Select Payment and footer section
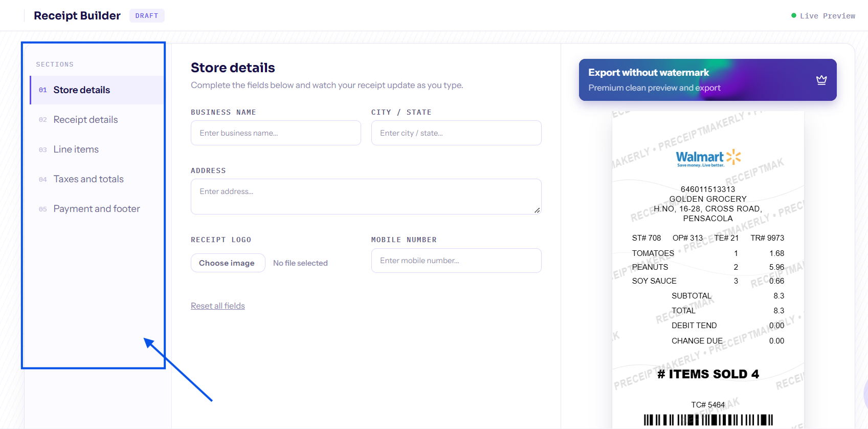868x429 pixels. click(x=97, y=209)
